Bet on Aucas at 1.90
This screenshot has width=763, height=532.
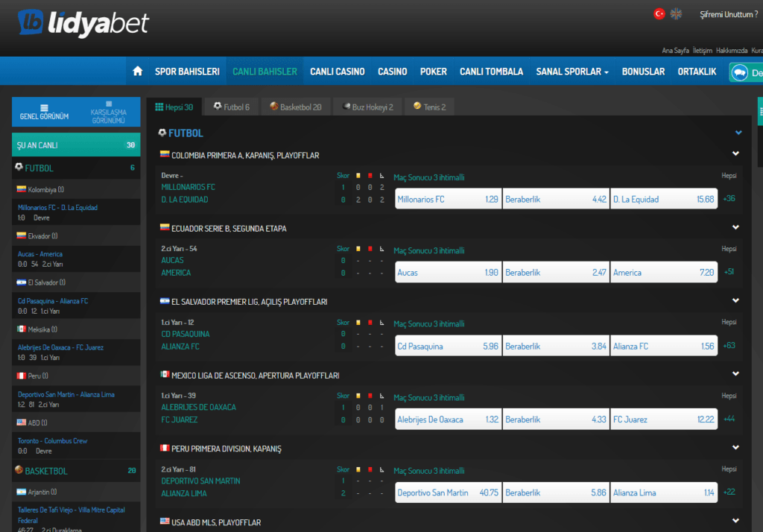coord(448,273)
